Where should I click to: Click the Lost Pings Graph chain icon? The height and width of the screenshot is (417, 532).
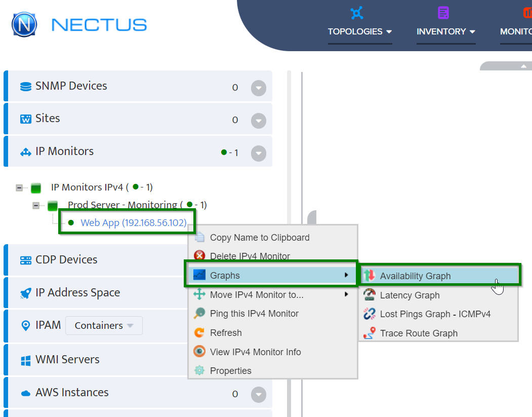[369, 314]
